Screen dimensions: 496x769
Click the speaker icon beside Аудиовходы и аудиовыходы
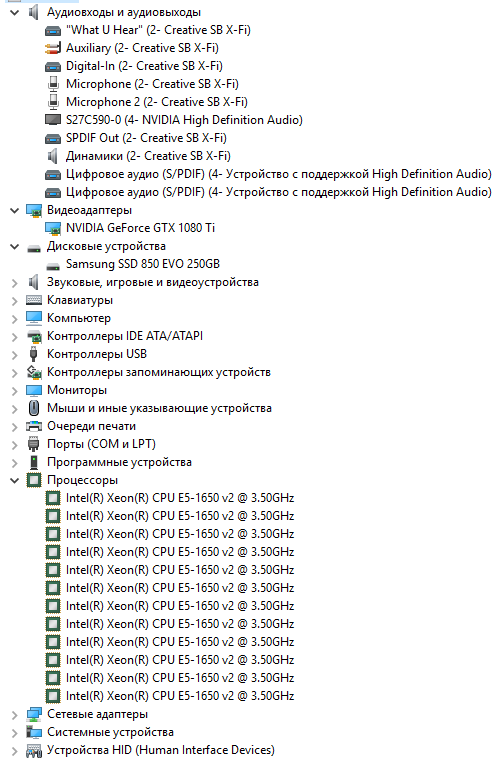(x=33, y=12)
